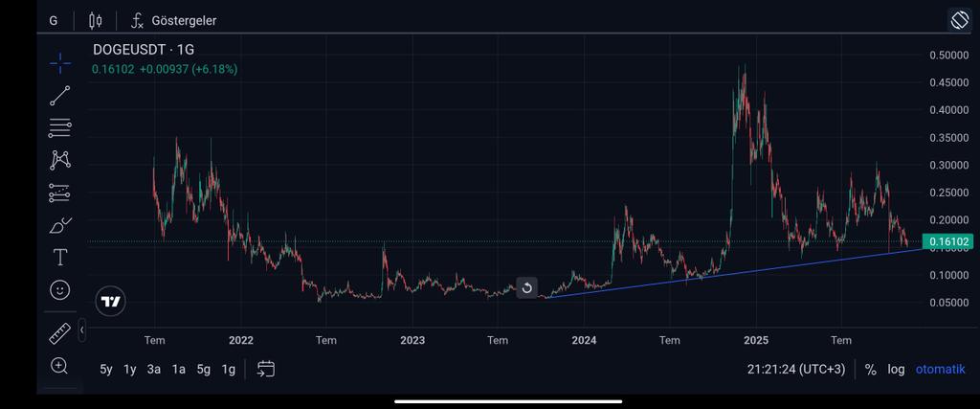
Task: Toggle the otomatik auto scale
Action: 940,370
